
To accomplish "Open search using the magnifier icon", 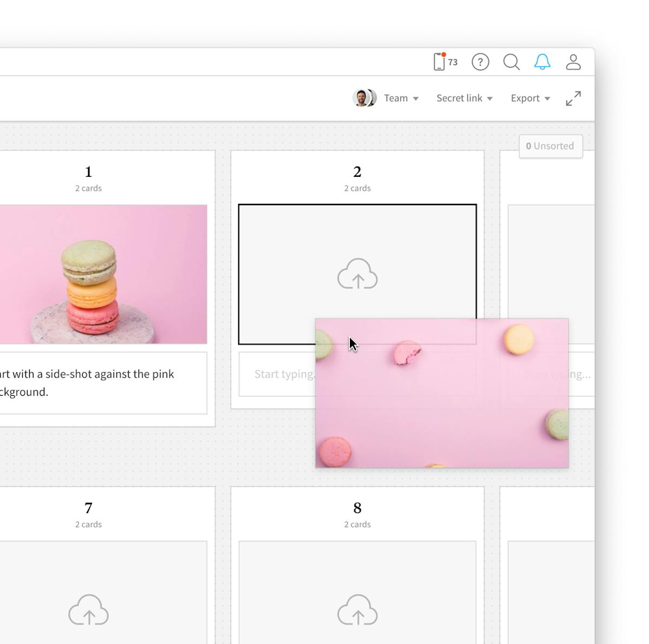I will 511,62.
